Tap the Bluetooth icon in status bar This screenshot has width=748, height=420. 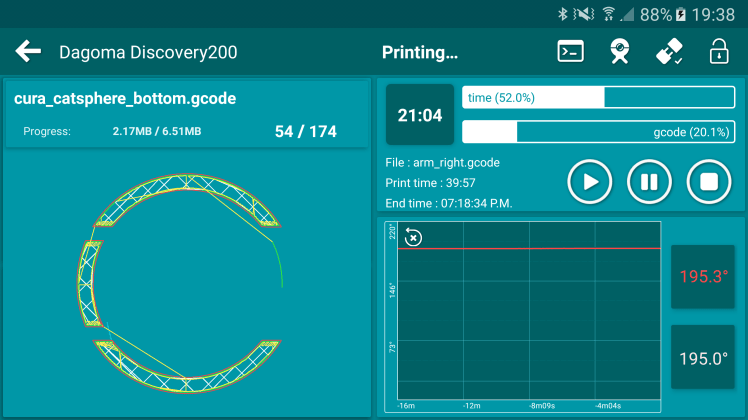pos(562,14)
